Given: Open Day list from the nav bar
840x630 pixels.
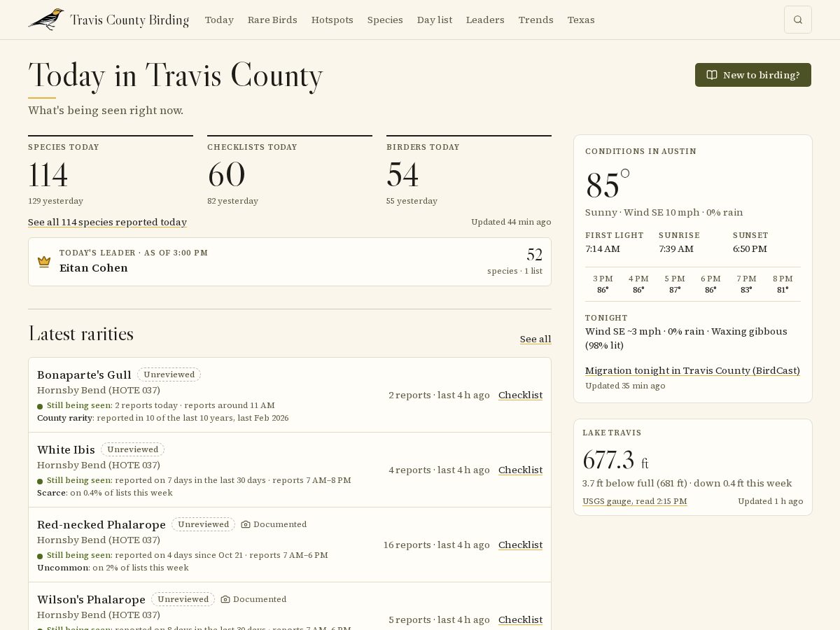Looking at the screenshot, I should click(x=435, y=20).
